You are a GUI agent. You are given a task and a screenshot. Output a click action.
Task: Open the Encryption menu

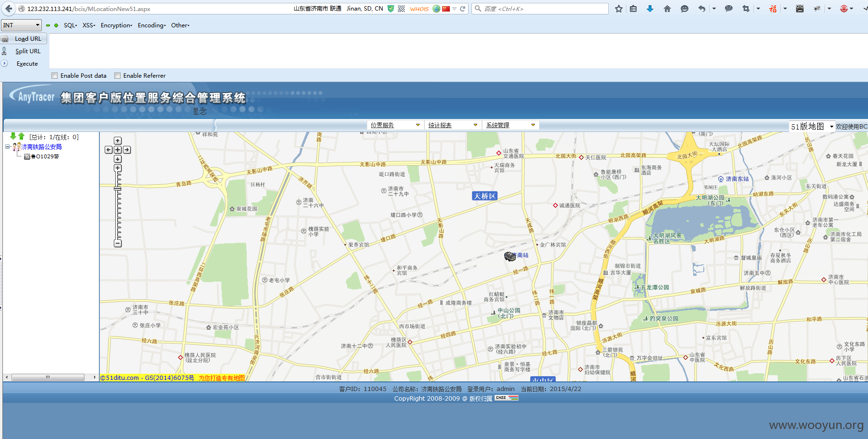click(x=116, y=25)
